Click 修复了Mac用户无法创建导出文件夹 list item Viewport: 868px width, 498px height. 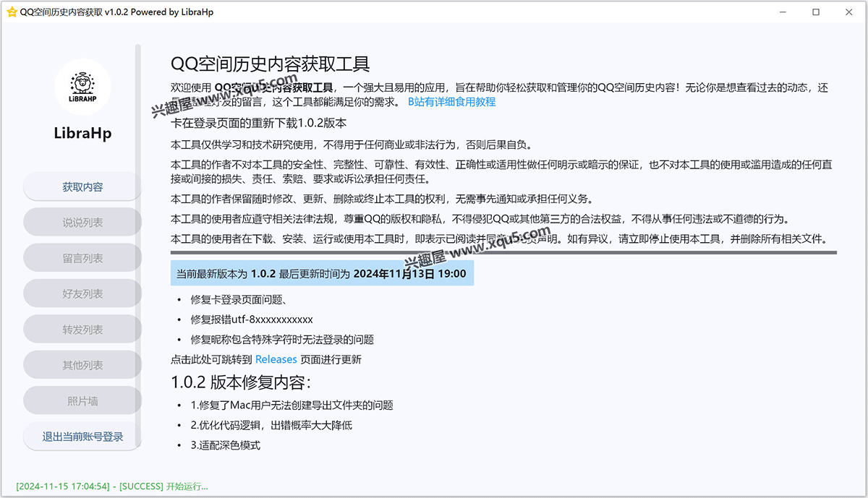click(292, 405)
